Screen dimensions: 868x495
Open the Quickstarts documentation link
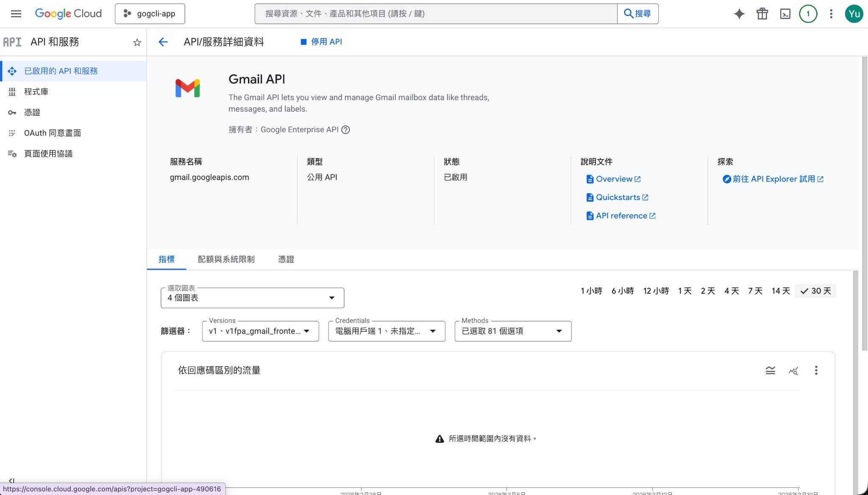[x=618, y=197]
